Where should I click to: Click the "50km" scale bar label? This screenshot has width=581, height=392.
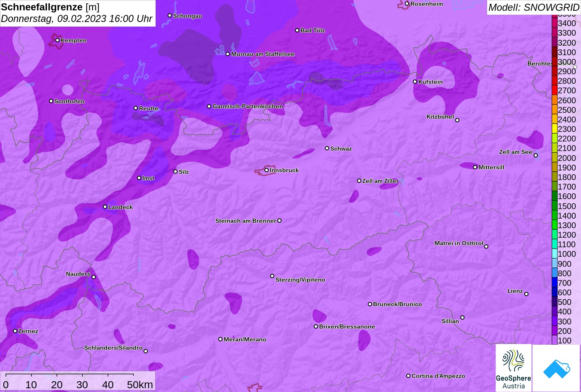[x=140, y=385]
